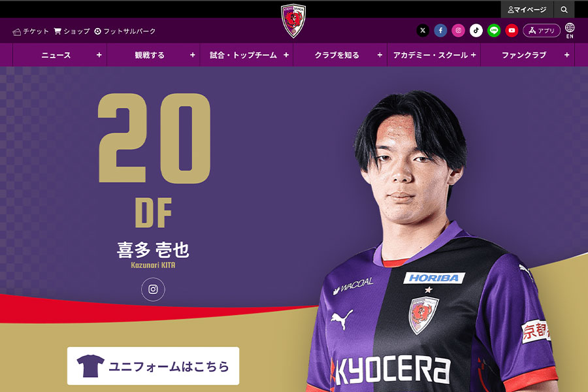
Task: Open the player's Instagram circle icon
Action: click(x=153, y=289)
